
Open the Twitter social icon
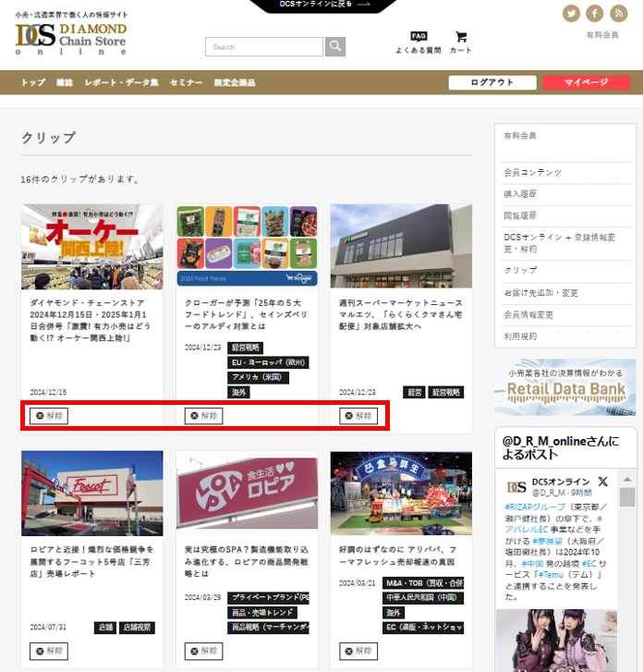click(x=572, y=13)
